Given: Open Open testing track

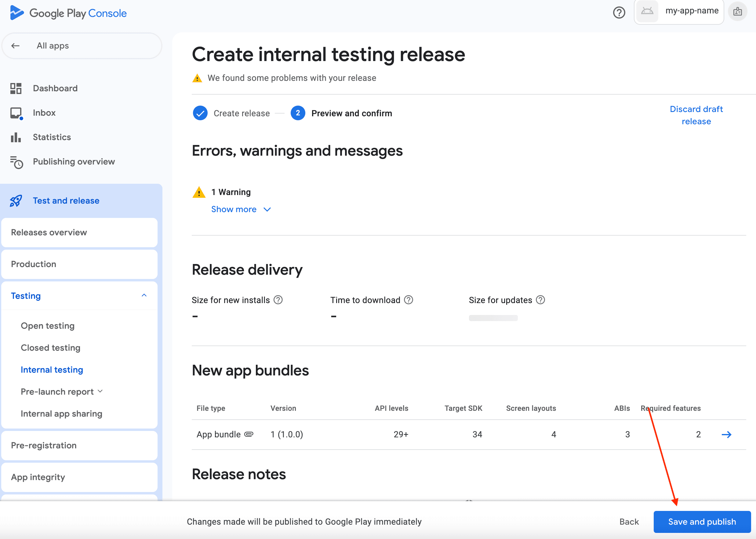Looking at the screenshot, I should [x=47, y=326].
